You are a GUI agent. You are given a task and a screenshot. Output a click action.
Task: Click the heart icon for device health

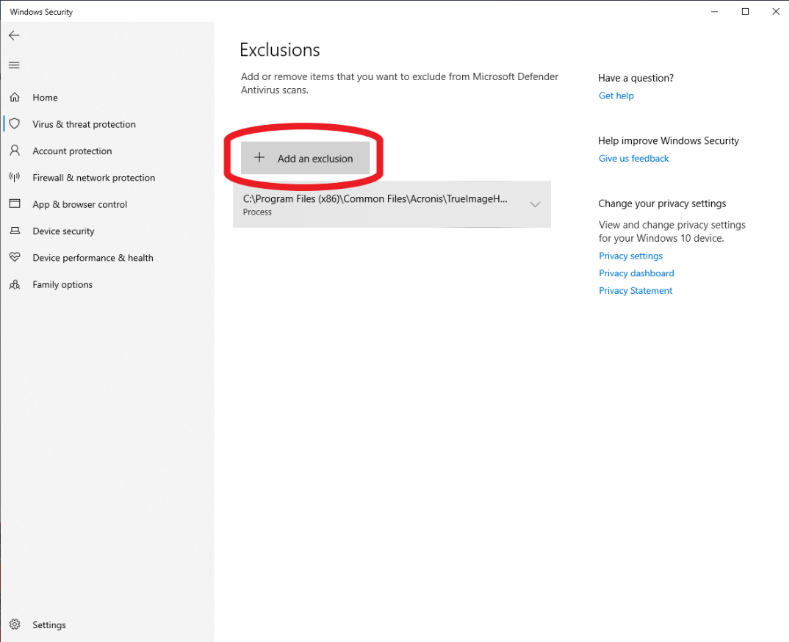[15, 257]
